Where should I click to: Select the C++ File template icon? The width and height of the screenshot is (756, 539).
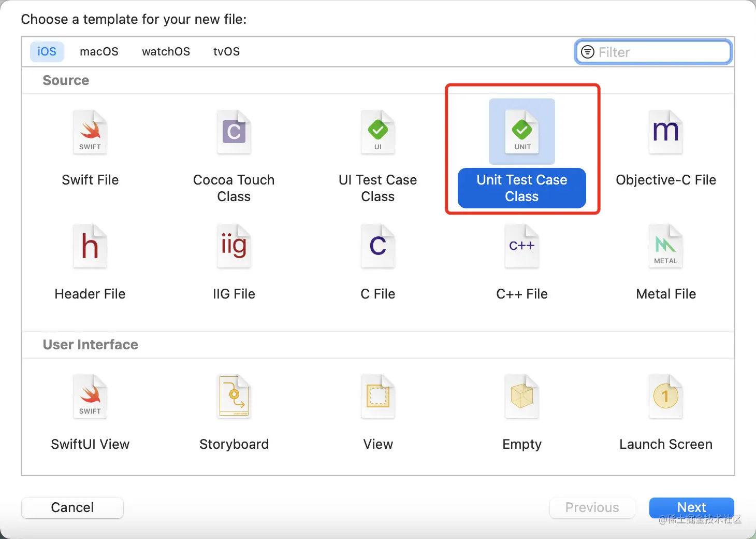pyautogui.click(x=522, y=247)
